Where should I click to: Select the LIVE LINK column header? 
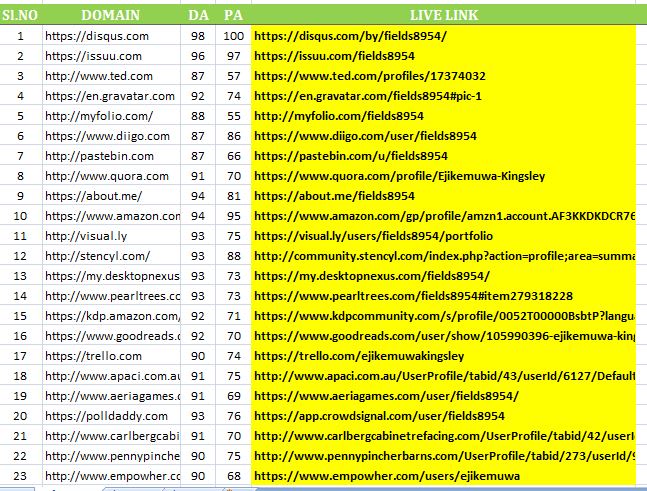click(x=444, y=15)
